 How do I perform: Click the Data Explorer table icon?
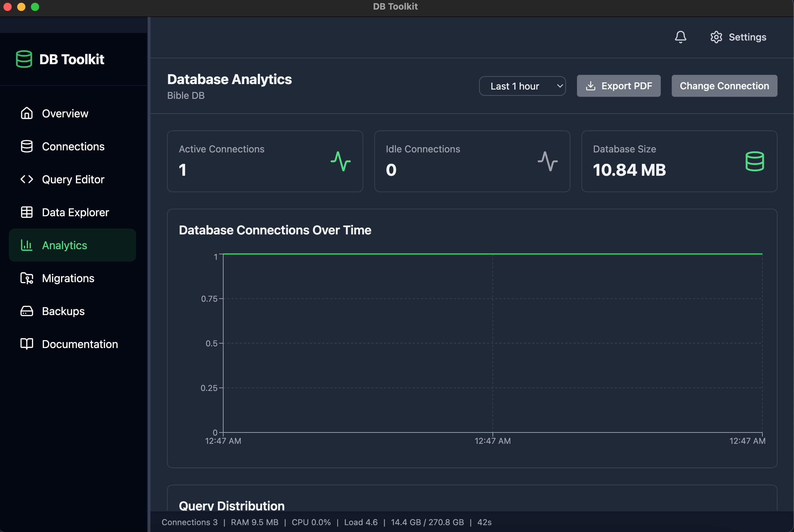click(x=27, y=212)
